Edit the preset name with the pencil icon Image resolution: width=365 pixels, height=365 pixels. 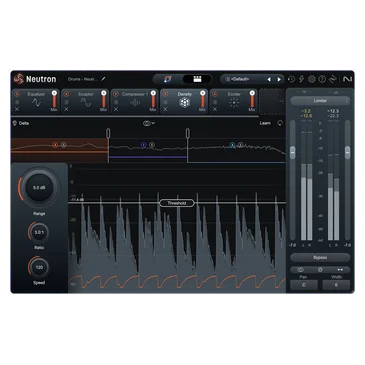coord(103,79)
